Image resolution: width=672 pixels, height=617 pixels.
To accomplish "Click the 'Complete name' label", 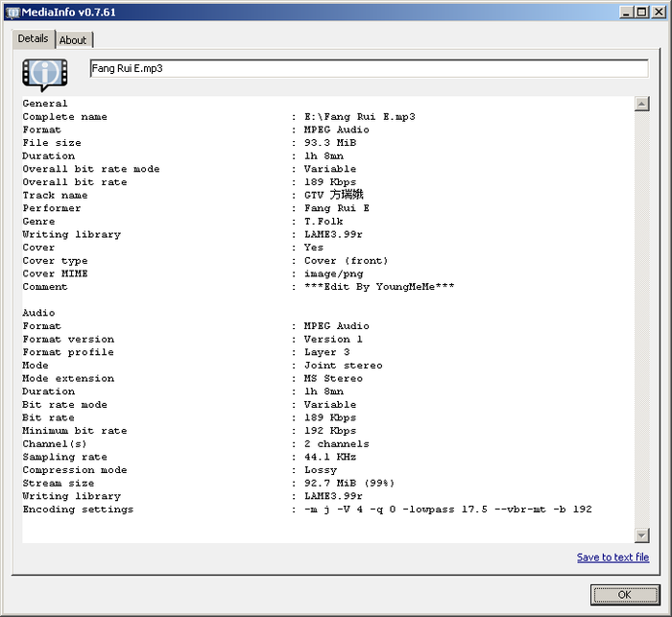I will (64, 116).
